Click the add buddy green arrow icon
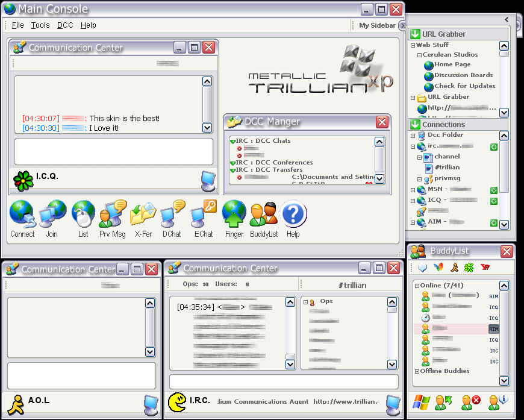The height and width of the screenshot is (420, 524). (443, 403)
